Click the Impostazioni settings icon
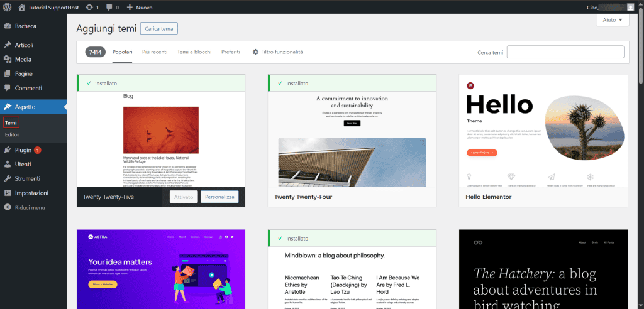This screenshot has height=309, width=644. [x=8, y=193]
